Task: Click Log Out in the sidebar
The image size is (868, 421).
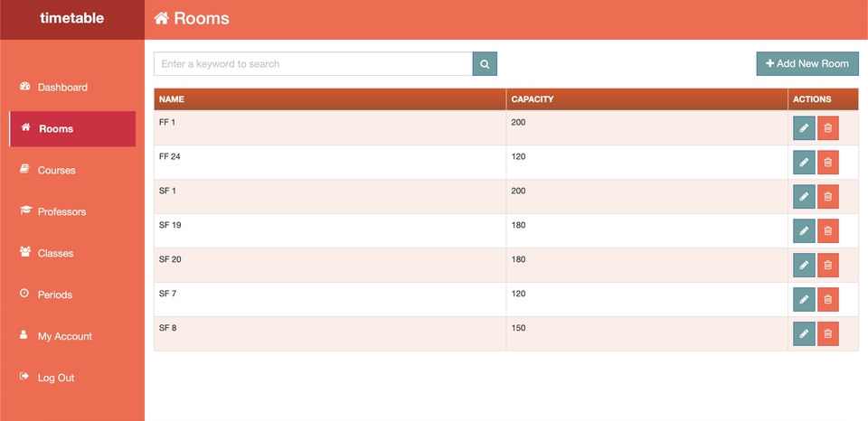Action: [72, 378]
